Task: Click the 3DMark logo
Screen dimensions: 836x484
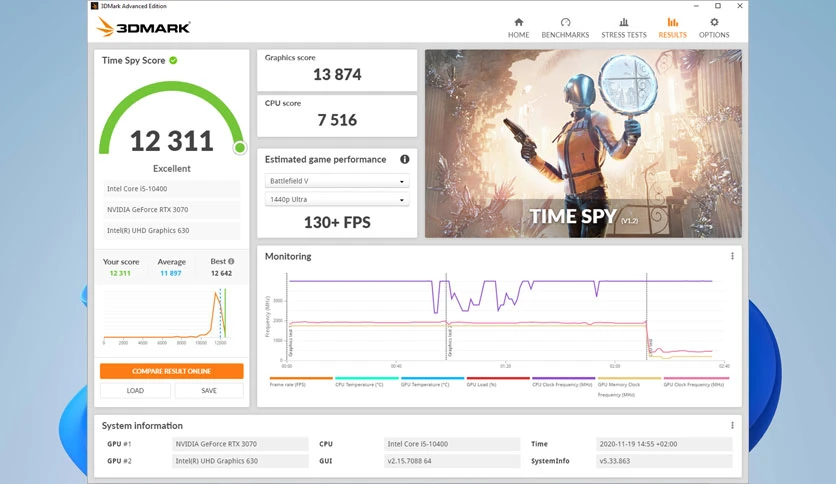Action: 143,27
